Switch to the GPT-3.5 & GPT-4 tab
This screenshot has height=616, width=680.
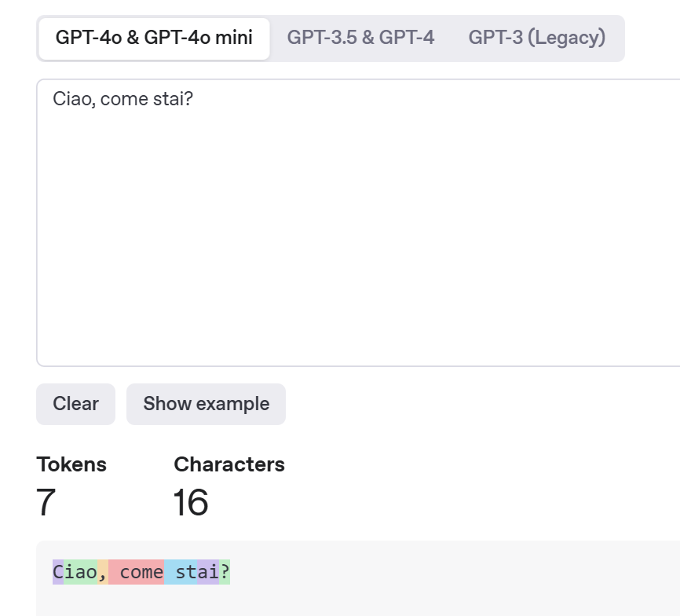click(x=360, y=38)
